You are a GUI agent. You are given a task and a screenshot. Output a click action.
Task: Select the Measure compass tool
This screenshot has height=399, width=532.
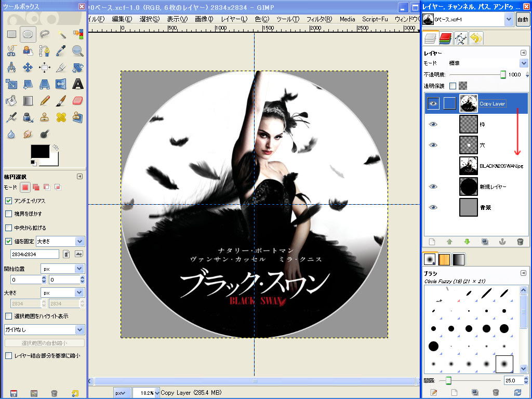pyautogui.click(x=11, y=67)
